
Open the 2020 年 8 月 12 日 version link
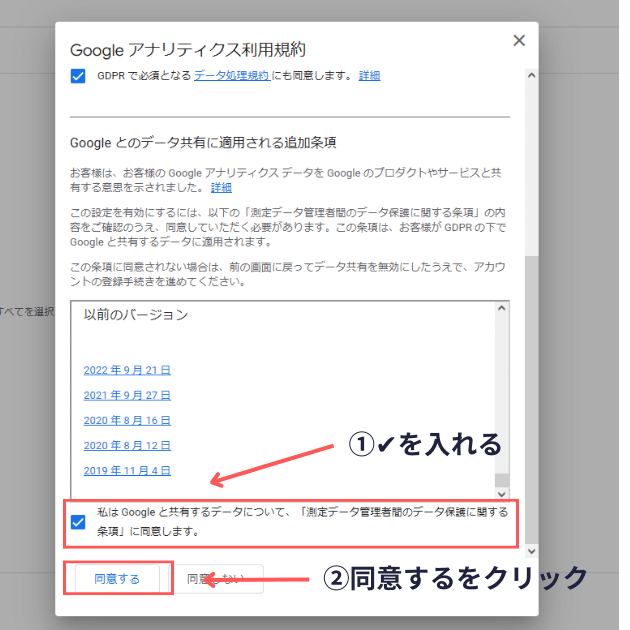[x=127, y=446]
